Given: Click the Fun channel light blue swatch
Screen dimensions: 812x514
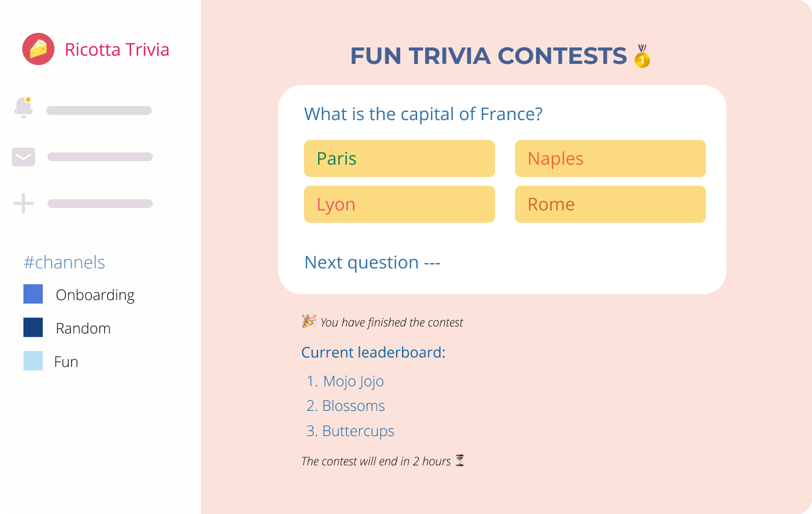Looking at the screenshot, I should coord(33,361).
